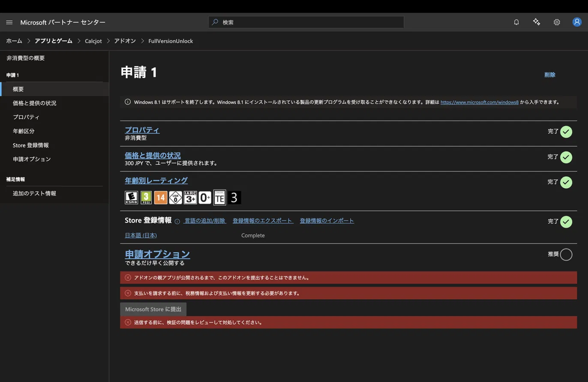588x382 pixels.
Task: Open the Copilot sparkle icon
Action: pyautogui.click(x=537, y=22)
